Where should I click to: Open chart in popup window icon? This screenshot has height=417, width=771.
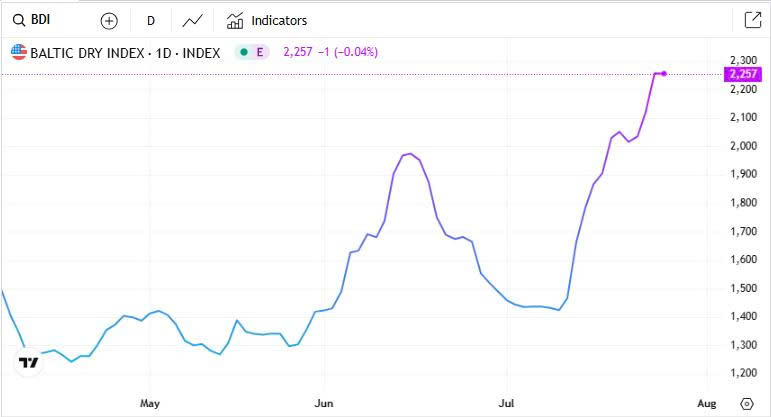click(753, 20)
